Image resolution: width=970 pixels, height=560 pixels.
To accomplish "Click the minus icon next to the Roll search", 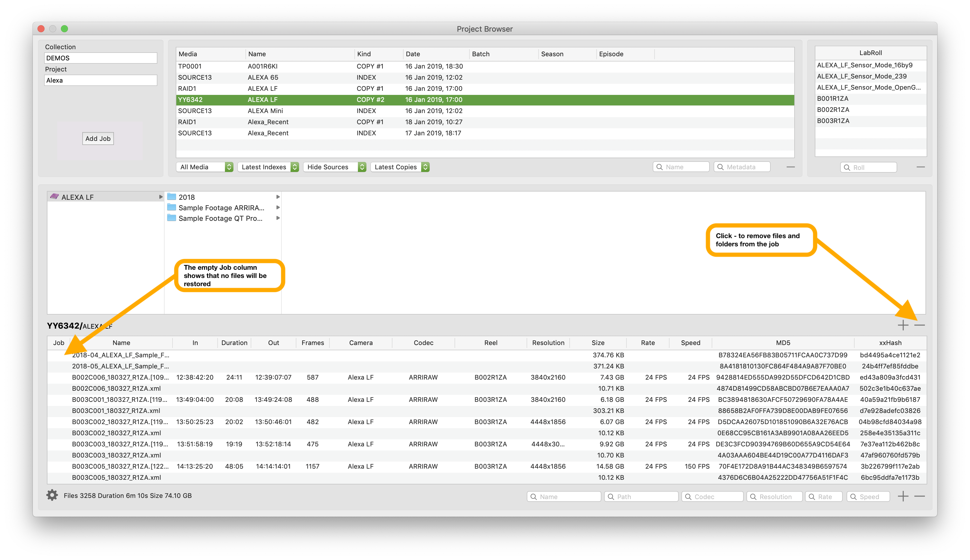I will [x=921, y=167].
